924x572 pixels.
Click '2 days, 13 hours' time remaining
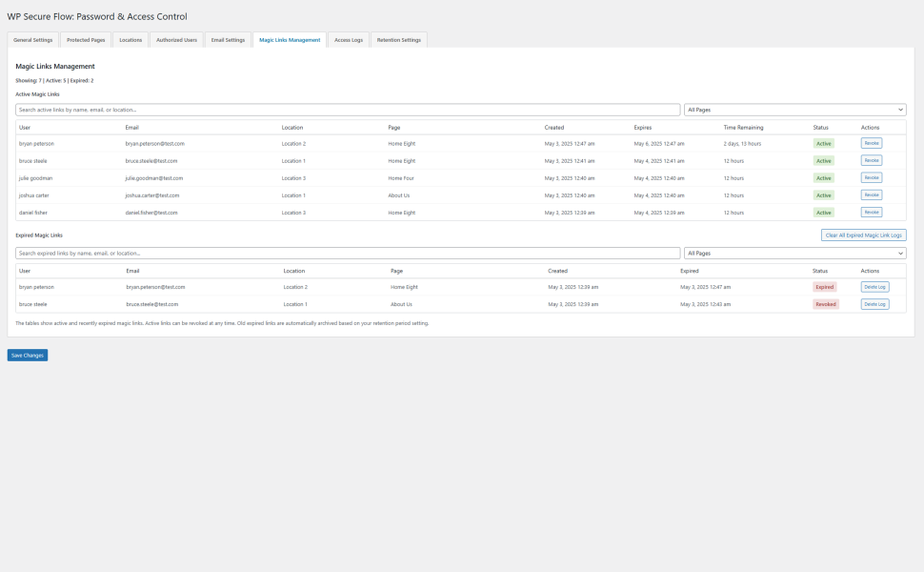pyautogui.click(x=742, y=143)
